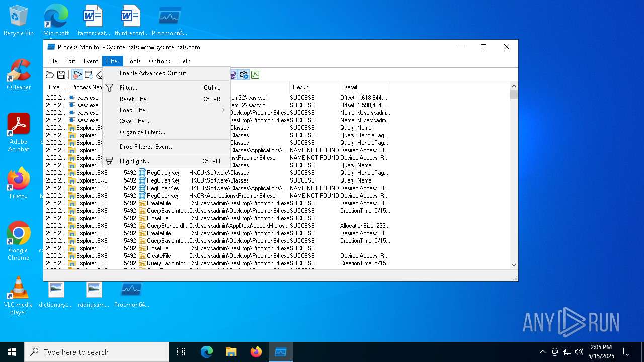644x362 pixels.
Task: Click the highlighter icon beside Highlight...
Action: click(x=109, y=161)
